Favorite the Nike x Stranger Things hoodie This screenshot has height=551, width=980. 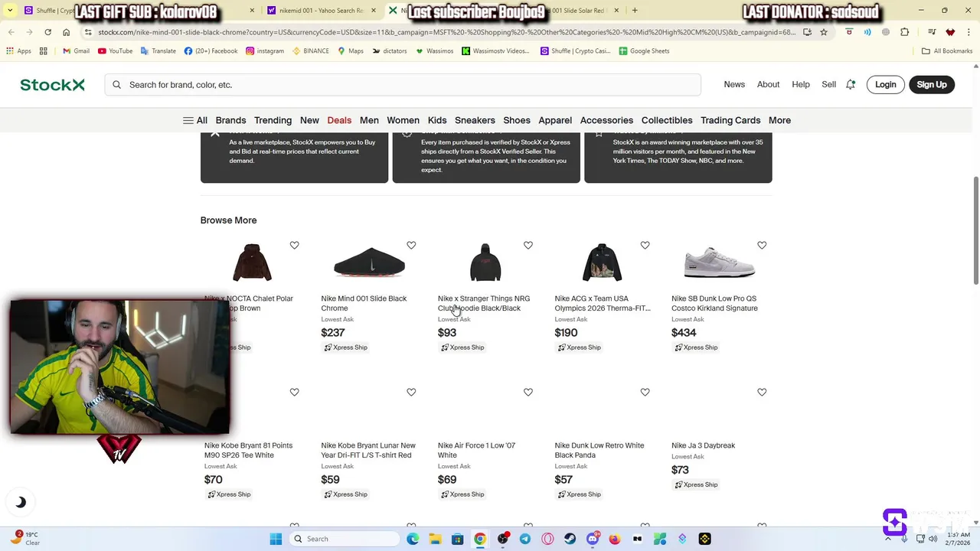(x=528, y=245)
